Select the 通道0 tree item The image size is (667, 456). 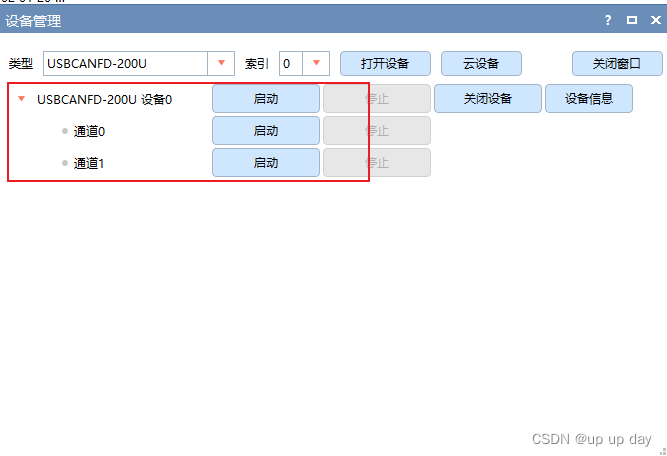pyautogui.click(x=89, y=131)
